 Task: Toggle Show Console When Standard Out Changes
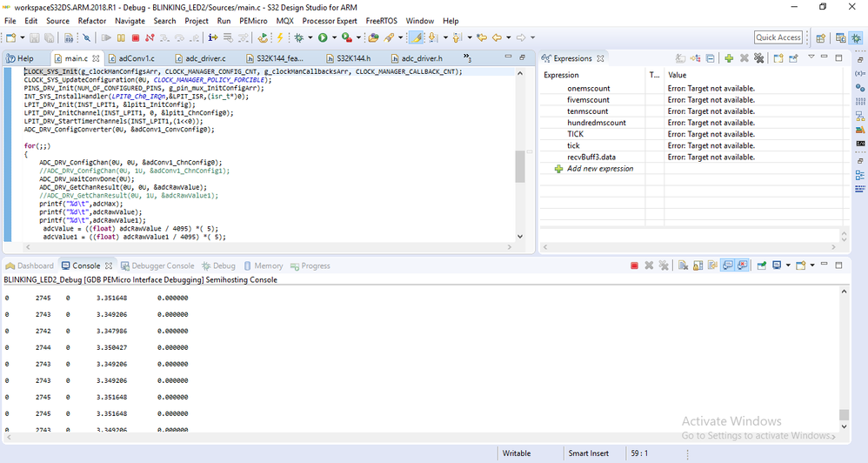point(727,265)
